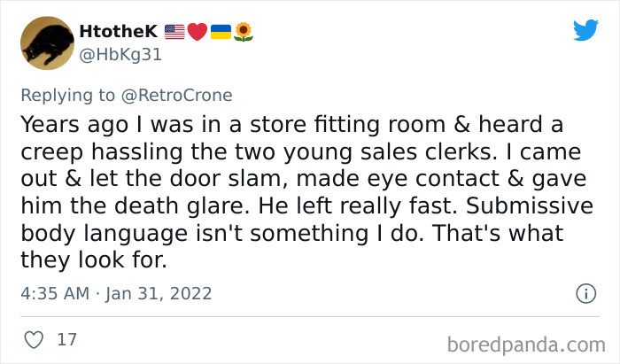
Task: Click the final line 'they look for.'
Action: [x=94, y=260]
